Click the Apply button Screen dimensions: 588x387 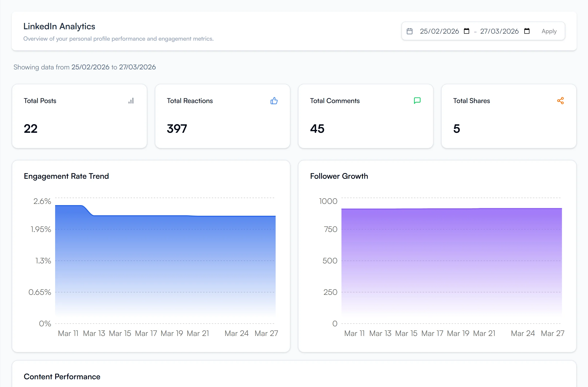(549, 31)
